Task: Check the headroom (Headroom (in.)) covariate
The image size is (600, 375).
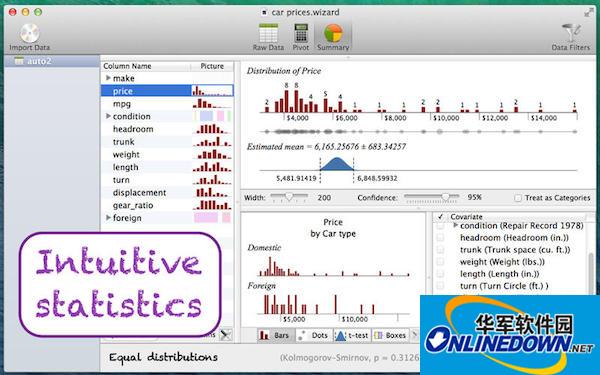Action: click(440, 238)
